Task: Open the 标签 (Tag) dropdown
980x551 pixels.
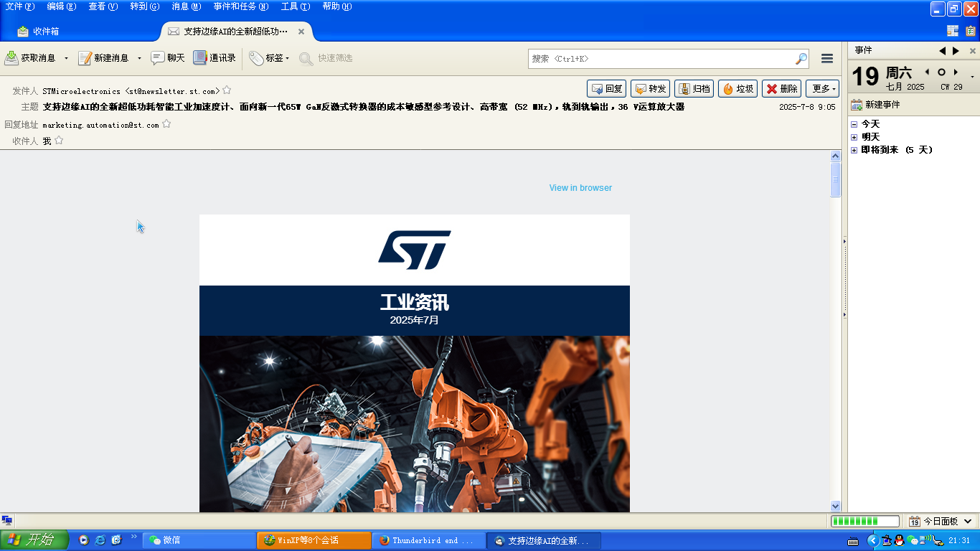Action: pyautogui.click(x=269, y=58)
